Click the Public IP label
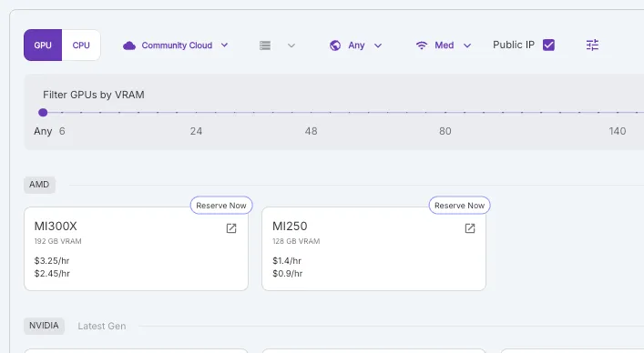Image resolution: width=644 pixels, height=353 pixels. click(514, 45)
